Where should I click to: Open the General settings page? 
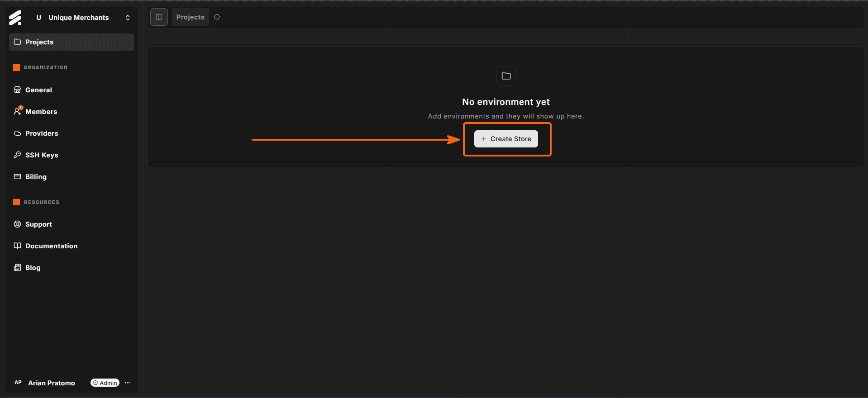click(x=72, y=90)
